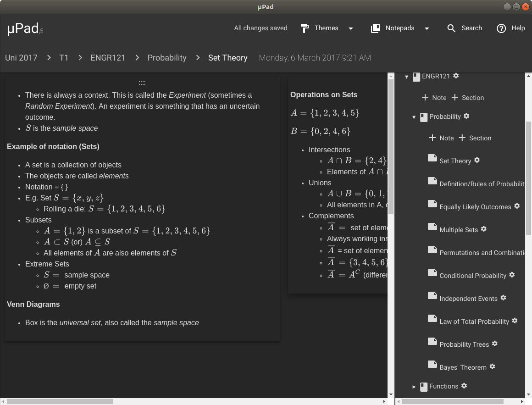Open gear for Independent Events note
This screenshot has height=405, width=532.
504,298
